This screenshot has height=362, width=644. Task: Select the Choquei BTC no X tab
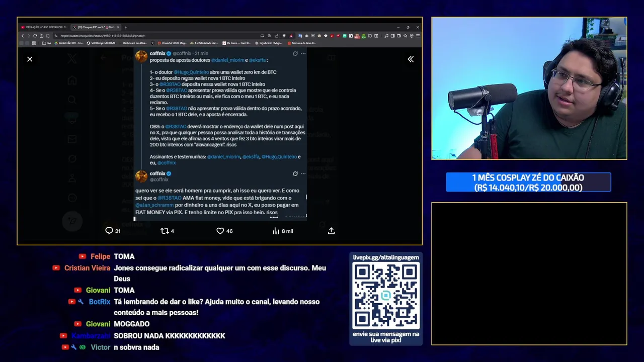[96, 27]
